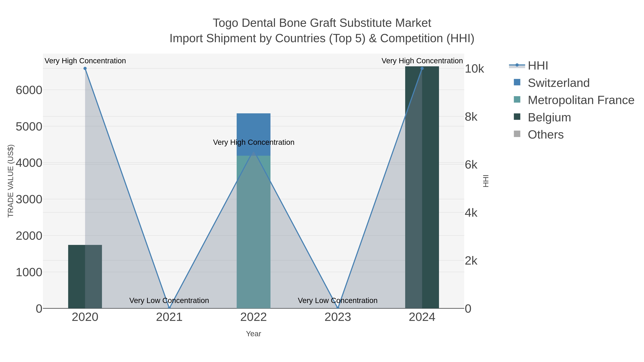Click the vertical HHI axis title
This screenshot has height=362, width=644.
pyautogui.click(x=486, y=181)
